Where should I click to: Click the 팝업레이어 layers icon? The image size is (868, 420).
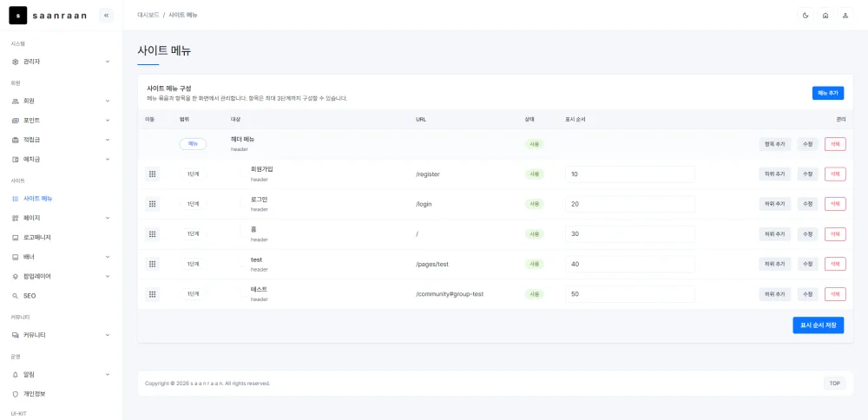click(16, 276)
